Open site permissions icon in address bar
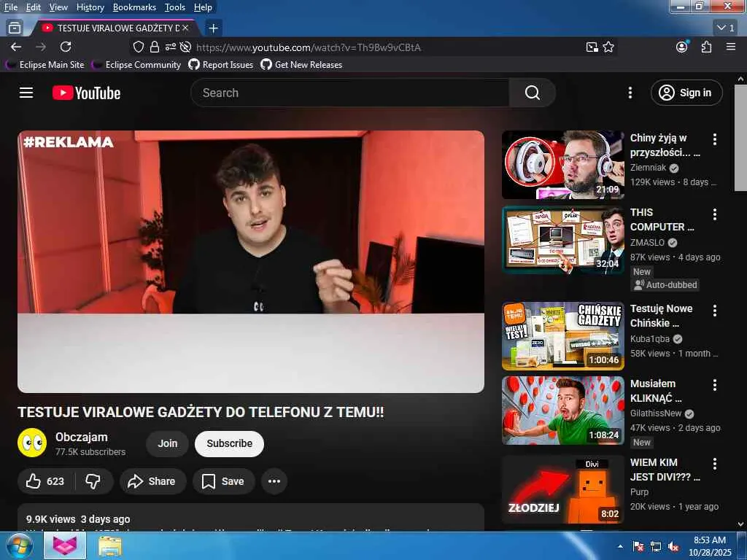Image resolution: width=747 pixels, height=560 pixels. [x=170, y=47]
